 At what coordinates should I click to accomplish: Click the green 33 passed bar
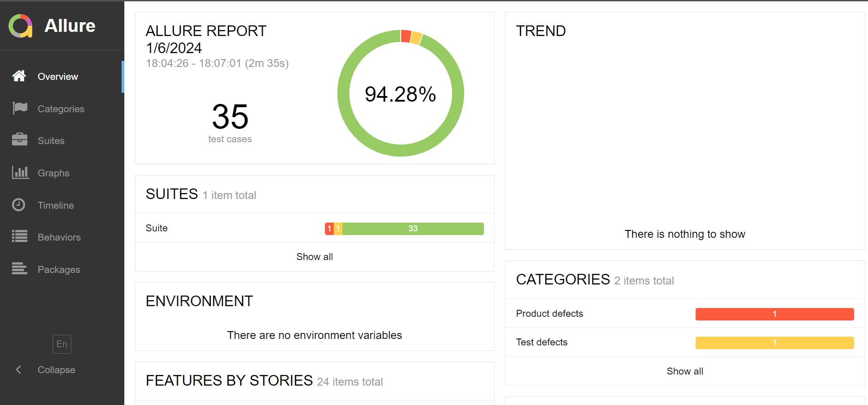[x=413, y=229]
